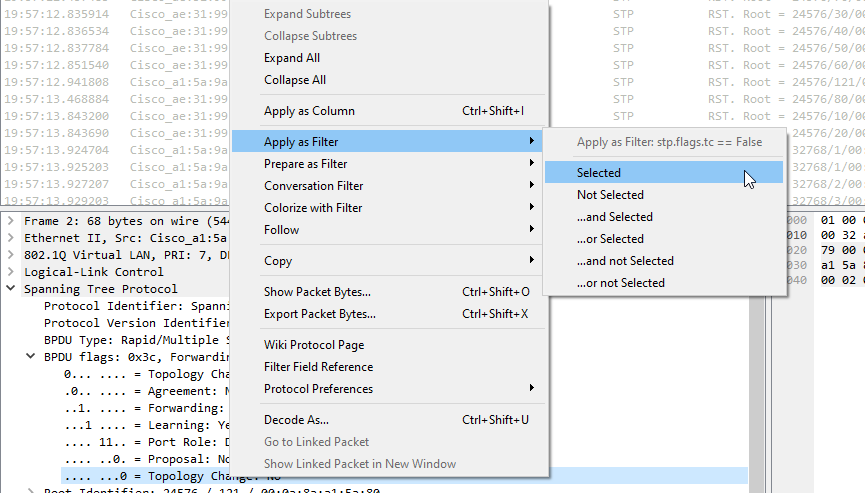
Task: Choose Selected in Apply as Filter submenu
Action: [599, 173]
